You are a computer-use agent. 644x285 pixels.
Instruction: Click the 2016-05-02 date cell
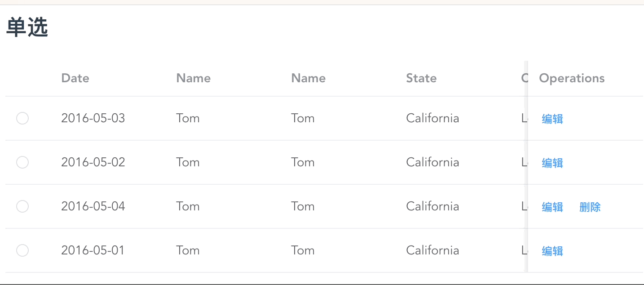click(93, 162)
